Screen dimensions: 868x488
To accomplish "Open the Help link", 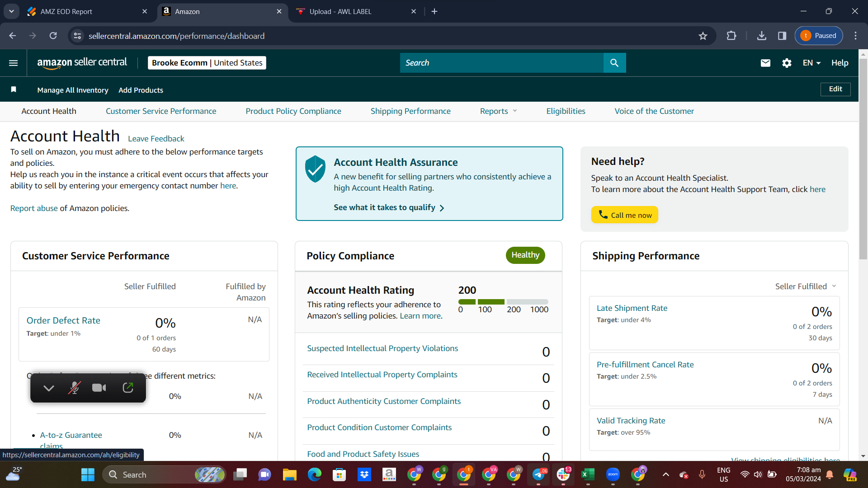I will [840, 63].
